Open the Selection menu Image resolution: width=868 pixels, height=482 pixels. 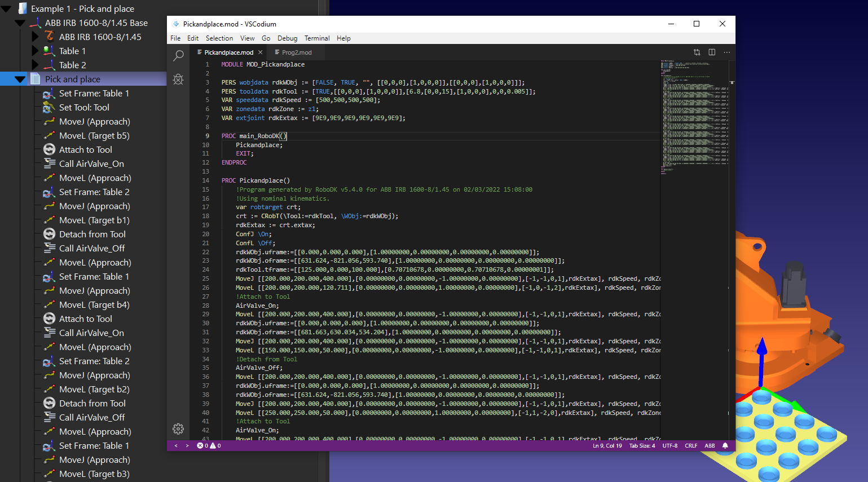point(219,38)
